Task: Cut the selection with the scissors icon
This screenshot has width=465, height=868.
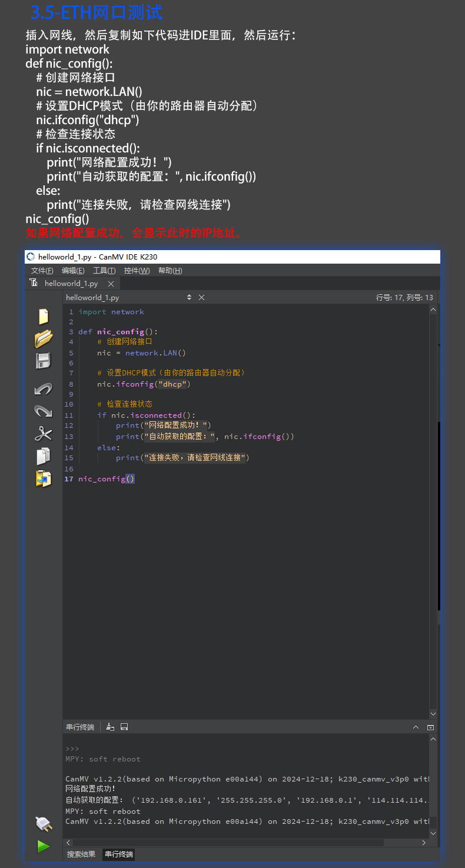Action: click(x=44, y=434)
